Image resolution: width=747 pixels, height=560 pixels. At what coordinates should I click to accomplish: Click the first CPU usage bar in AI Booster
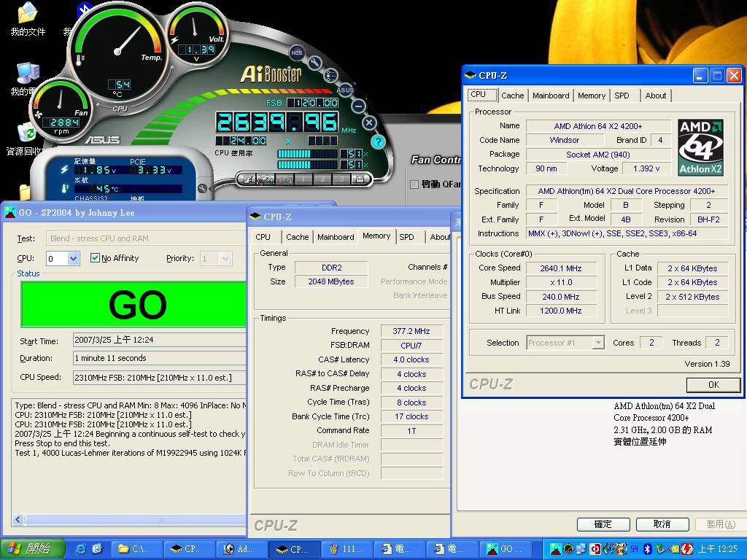[307, 154]
